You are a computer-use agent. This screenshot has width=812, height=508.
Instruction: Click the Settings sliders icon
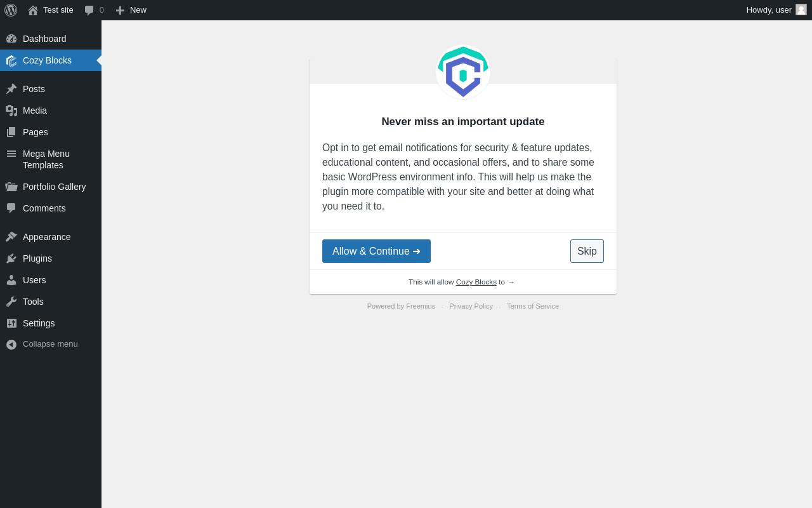tap(11, 323)
